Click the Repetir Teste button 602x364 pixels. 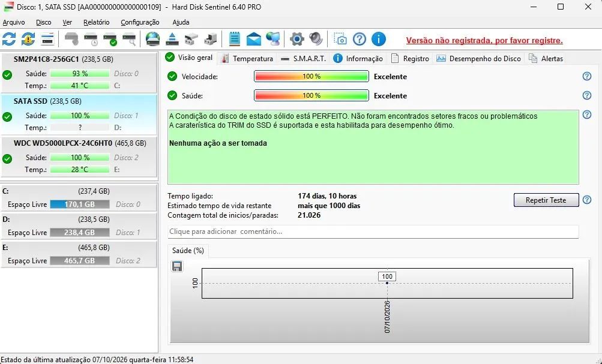point(546,200)
